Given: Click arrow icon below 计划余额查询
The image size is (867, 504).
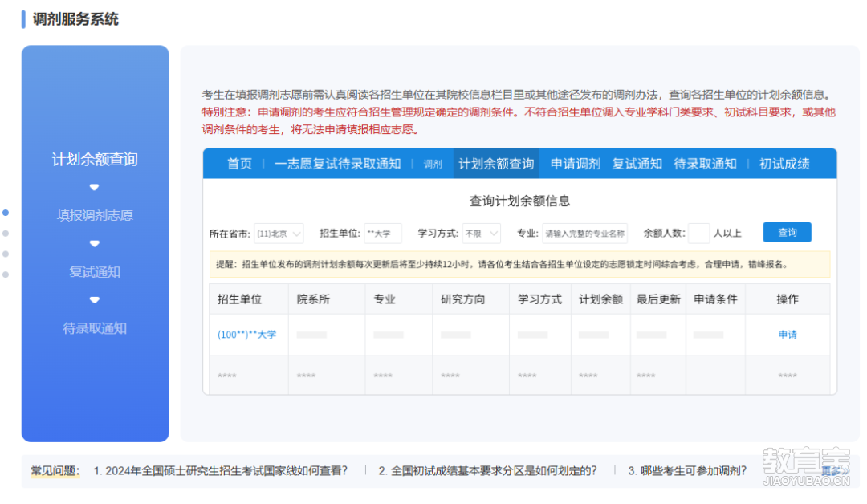Looking at the screenshot, I should pos(95,187).
